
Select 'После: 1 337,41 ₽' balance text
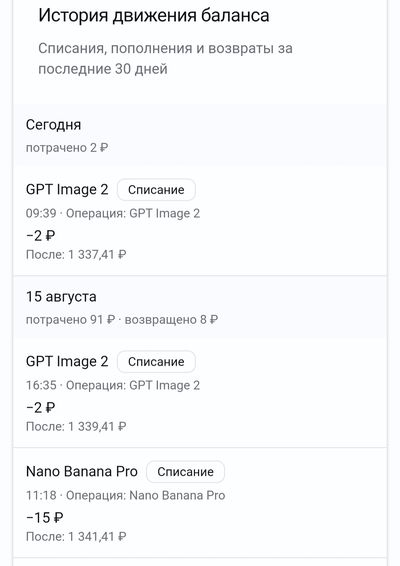tap(76, 255)
